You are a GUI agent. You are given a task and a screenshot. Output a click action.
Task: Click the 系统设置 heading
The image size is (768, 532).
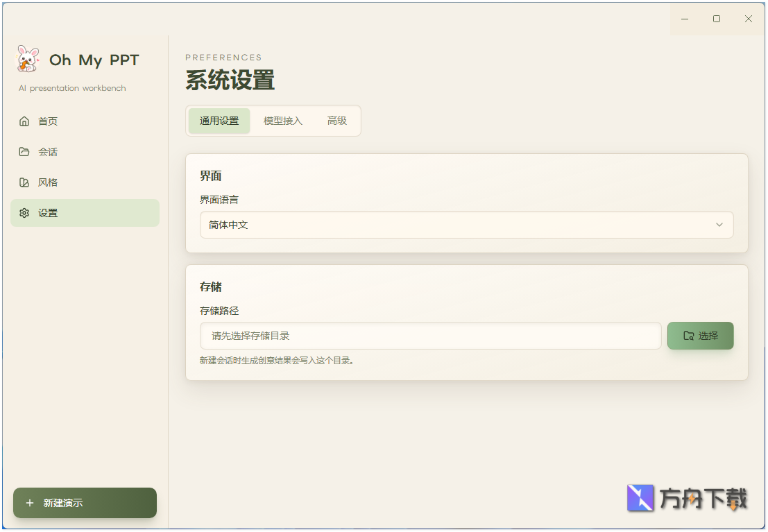230,80
